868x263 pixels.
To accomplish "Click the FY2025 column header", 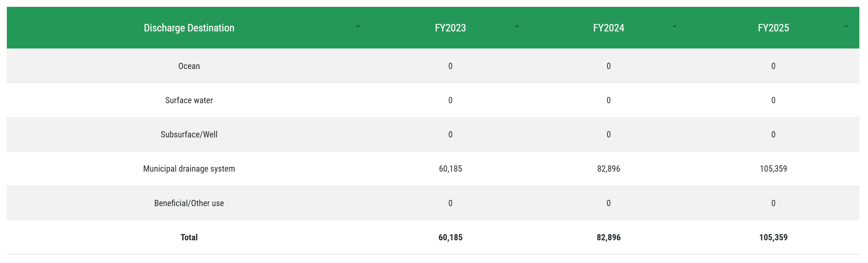I will point(773,28).
